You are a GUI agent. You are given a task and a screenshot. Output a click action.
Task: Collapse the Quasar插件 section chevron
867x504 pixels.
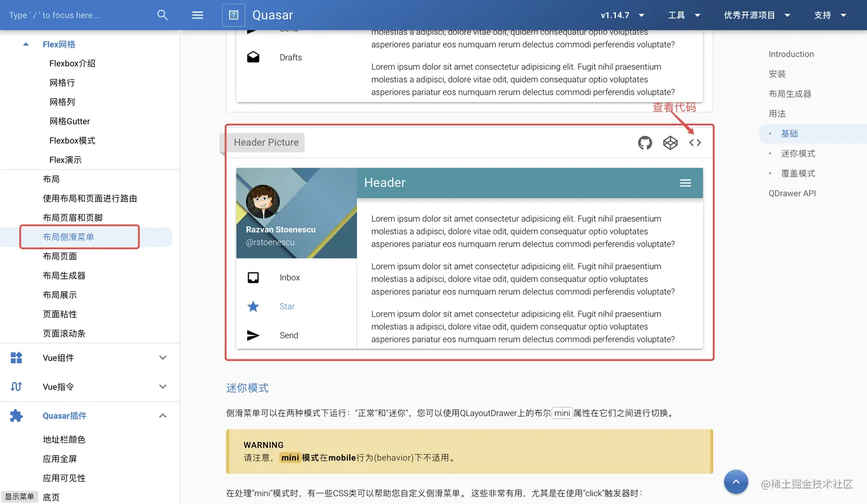point(163,416)
